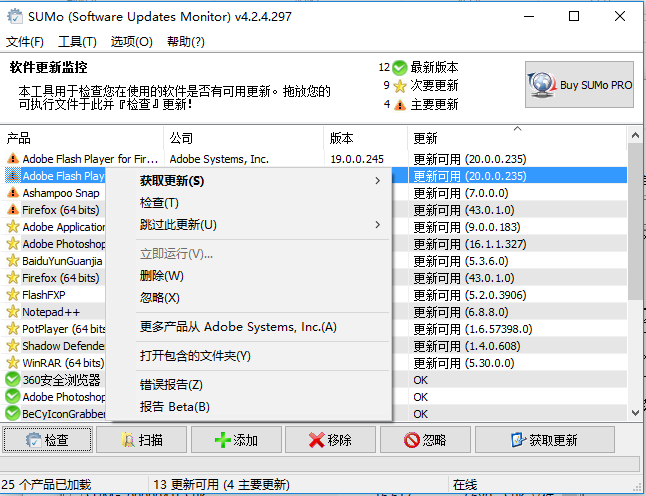This screenshot has width=646, height=496.
Task: Click the prohibited sign icon for 忽略
Action: point(411,440)
